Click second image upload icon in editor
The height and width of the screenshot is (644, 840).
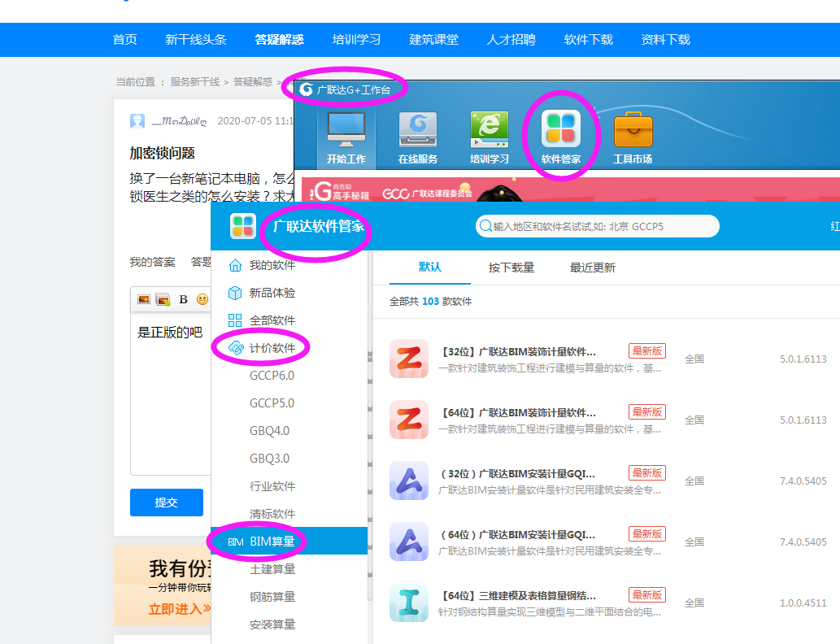coord(163,299)
